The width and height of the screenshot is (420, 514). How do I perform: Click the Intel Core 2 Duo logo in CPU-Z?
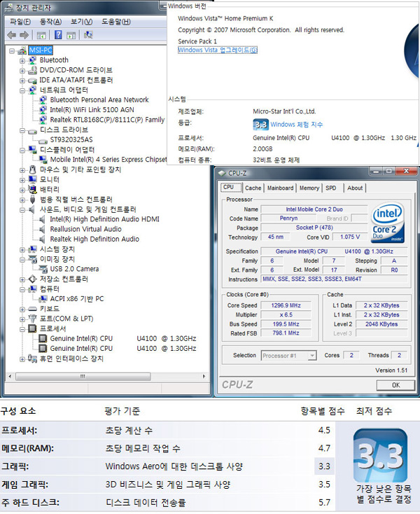pos(388,223)
